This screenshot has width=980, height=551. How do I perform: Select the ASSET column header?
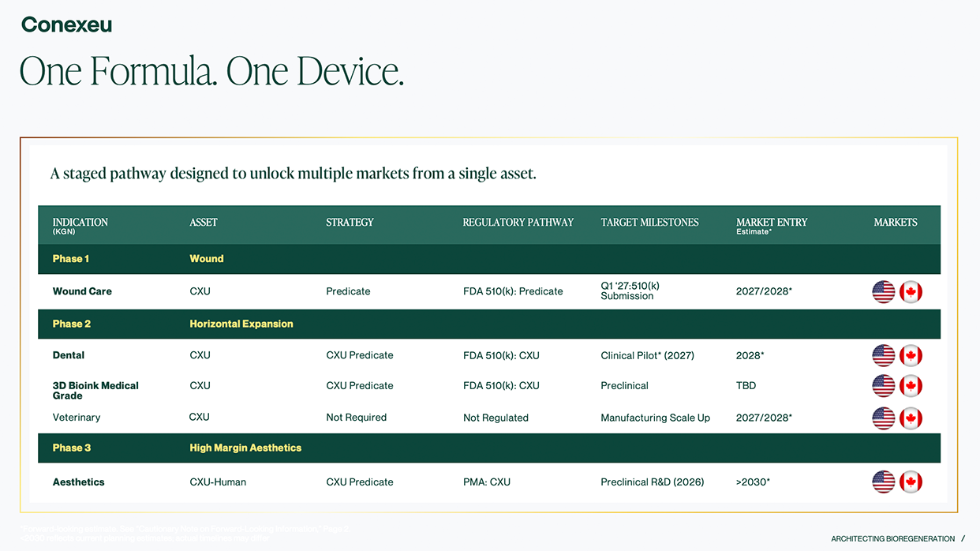(x=204, y=223)
